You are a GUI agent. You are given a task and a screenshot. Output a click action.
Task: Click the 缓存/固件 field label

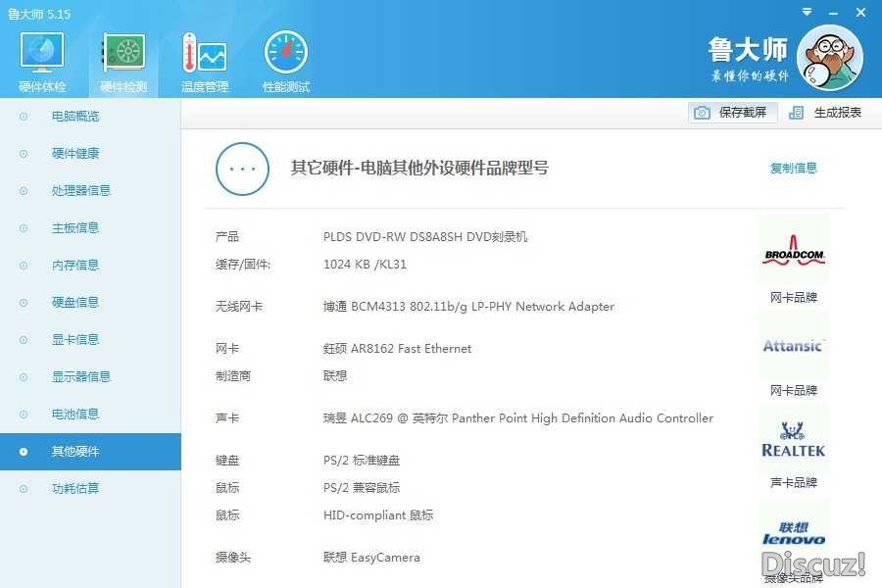coord(242,265)
